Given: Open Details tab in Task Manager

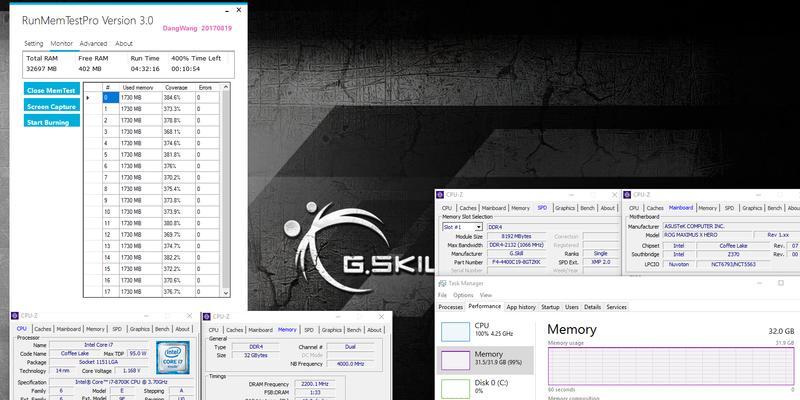Looking at the screenshot, I should (592, 307).
